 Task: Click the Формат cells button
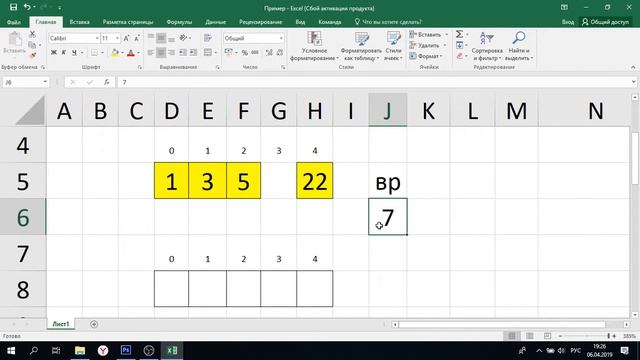click(426, 56)
